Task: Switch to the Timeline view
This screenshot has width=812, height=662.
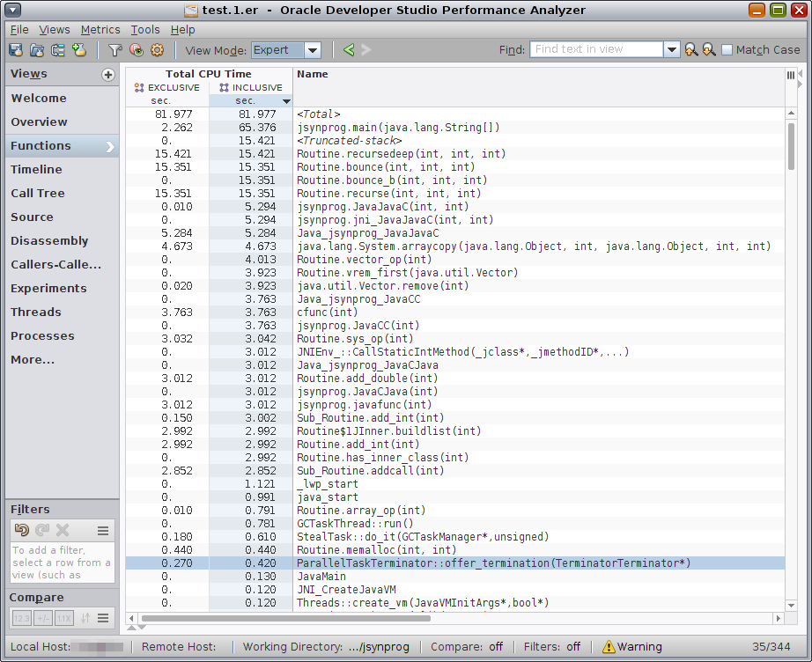Action: (x=36, y=169)
